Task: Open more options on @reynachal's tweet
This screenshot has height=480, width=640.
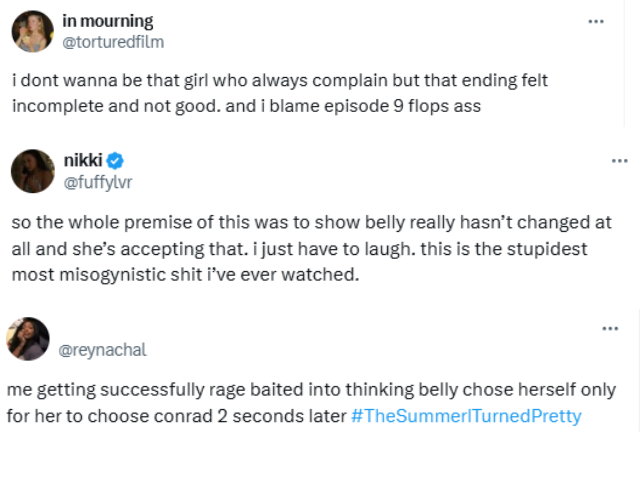Action: pos(610,328)
